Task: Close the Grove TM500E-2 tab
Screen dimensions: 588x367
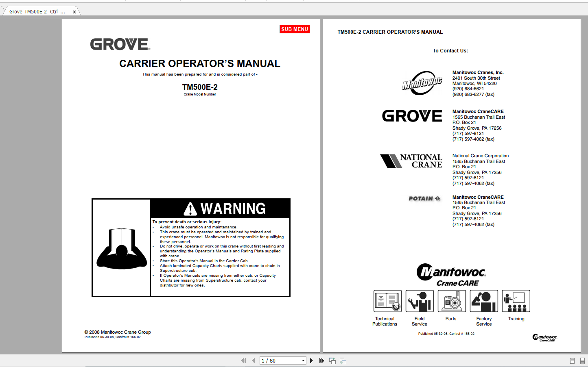Action: (x=74, y=12)
